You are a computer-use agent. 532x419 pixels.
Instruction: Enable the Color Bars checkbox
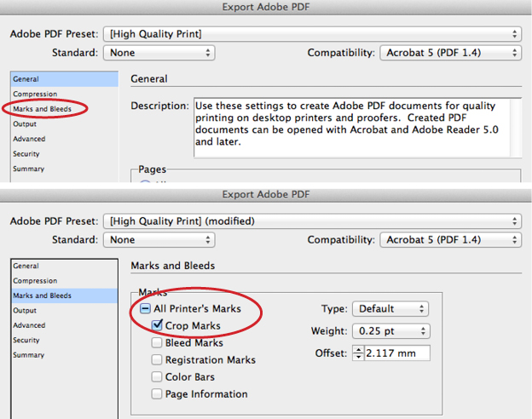[x=157, y=376]
